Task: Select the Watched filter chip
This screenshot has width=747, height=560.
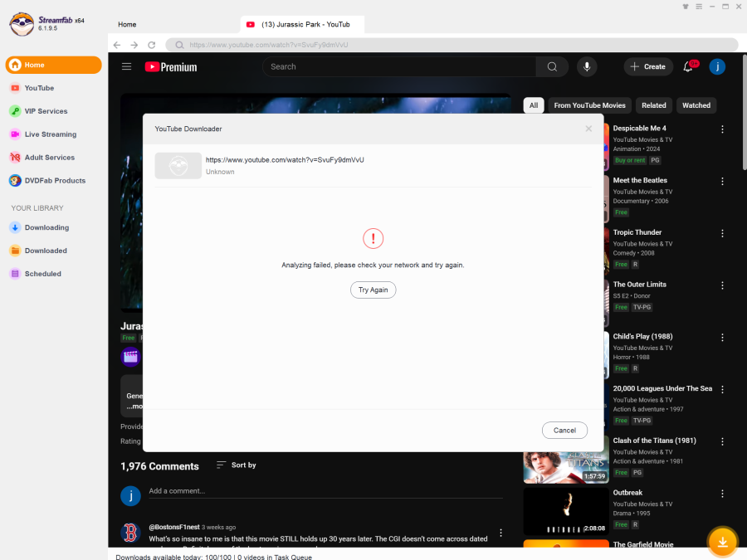Action: tap(696, 105)
